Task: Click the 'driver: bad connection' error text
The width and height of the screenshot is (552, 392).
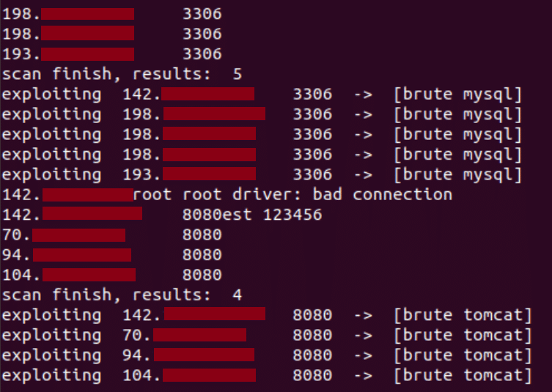Action: pyautogui.click(x=382, y=194)
